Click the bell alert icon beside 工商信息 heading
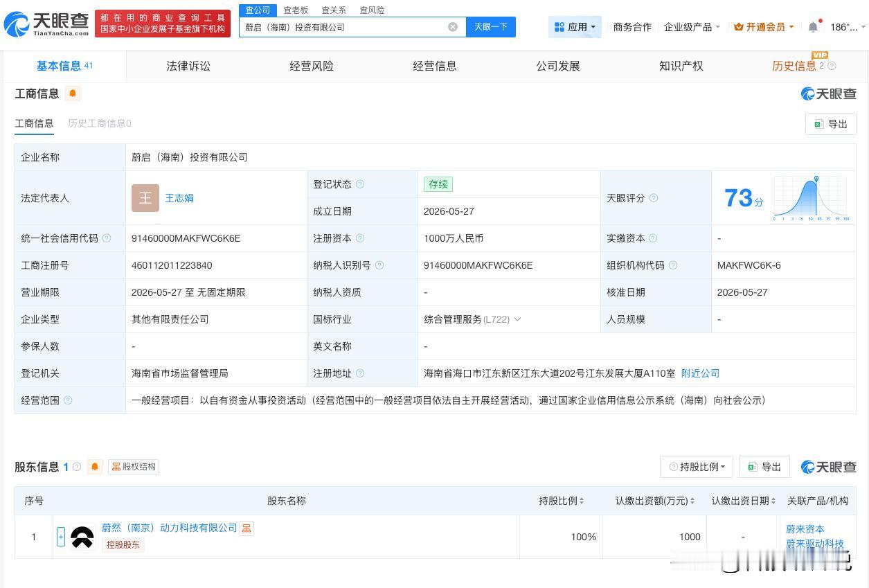Screen dimensions: 869x588 (73, 93)
